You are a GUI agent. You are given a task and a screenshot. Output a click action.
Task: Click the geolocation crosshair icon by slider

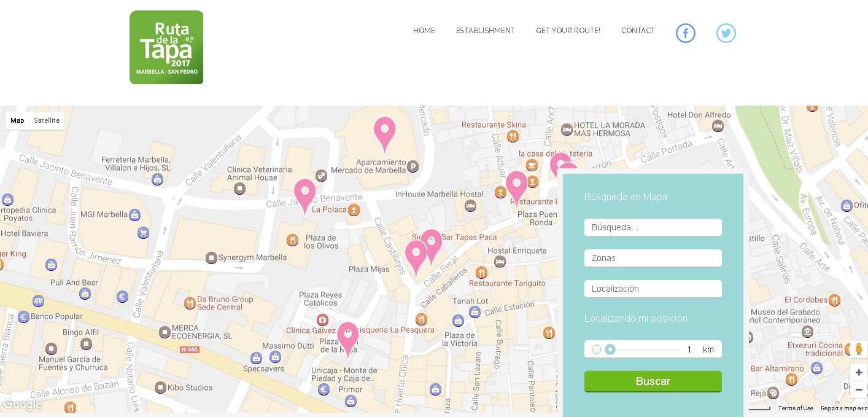(x=596, y=349)
